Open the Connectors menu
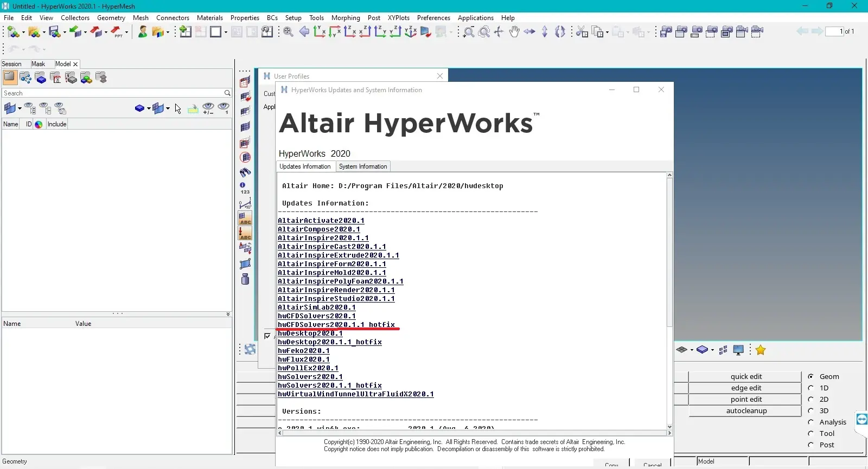The height and width of the screenshot is (469, 868). (x=173, y=18)
